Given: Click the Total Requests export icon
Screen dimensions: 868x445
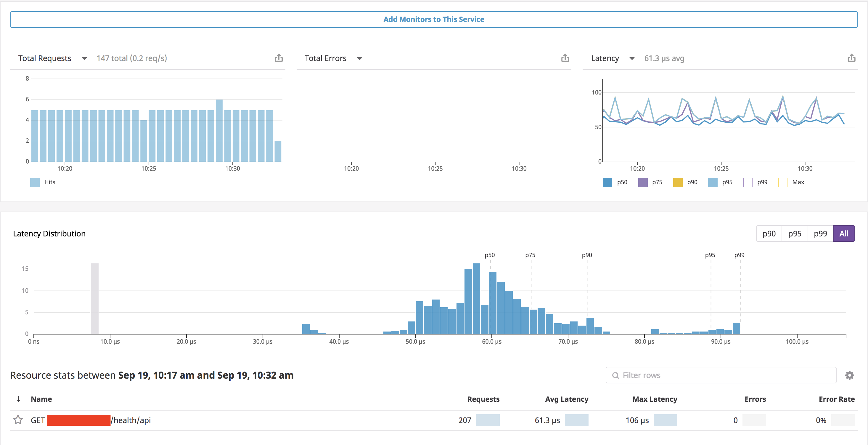Looking at the screenshot, I should click(x=279, y=58).
